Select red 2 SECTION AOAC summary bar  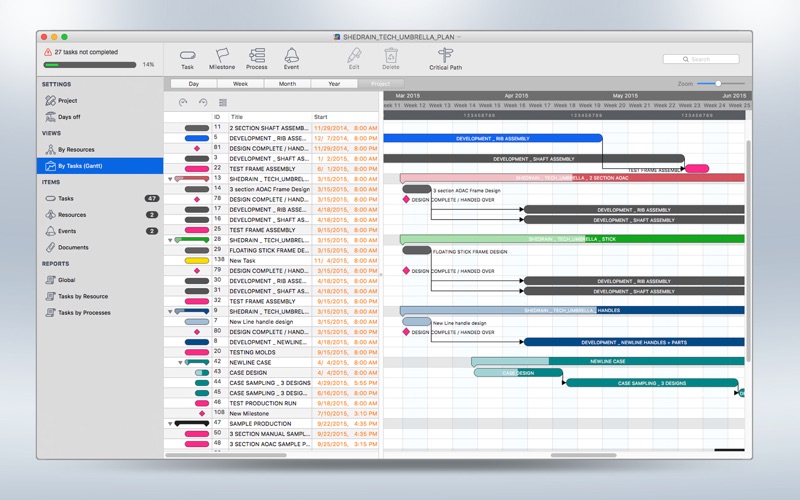pos(572,178)
